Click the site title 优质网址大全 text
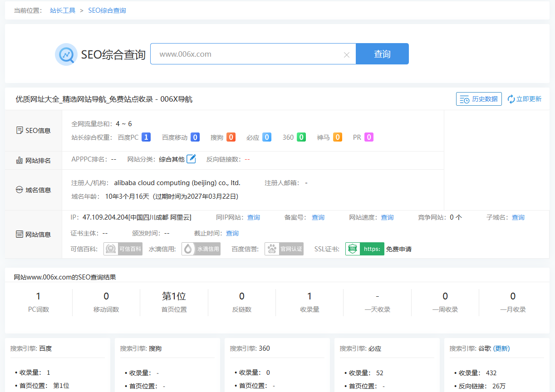This screenshot has width=555, height=392. coord(104,99)
